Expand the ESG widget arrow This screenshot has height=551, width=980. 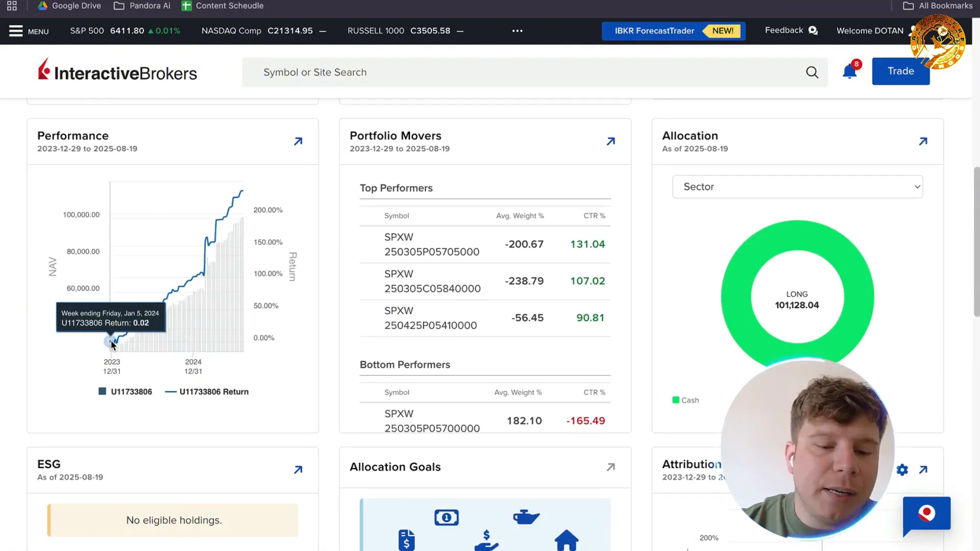298,470
